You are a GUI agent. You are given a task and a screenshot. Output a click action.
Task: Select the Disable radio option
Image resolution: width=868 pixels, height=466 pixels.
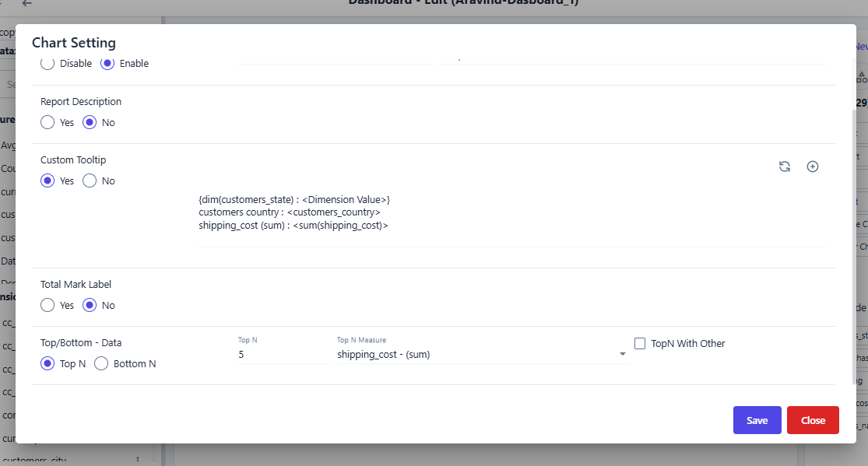pyautogui.click(x=47, y=64)
